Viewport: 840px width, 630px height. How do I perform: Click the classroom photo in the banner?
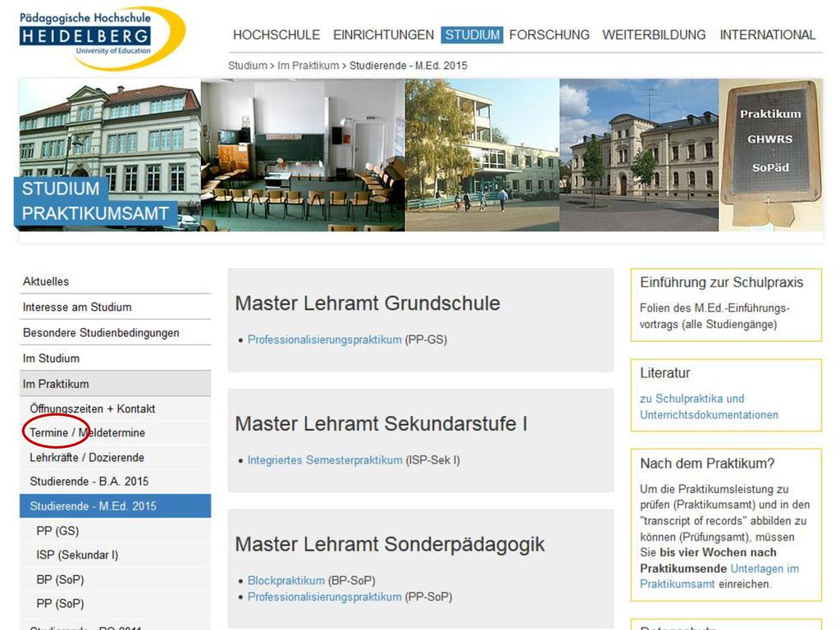[x=304, y=155]
